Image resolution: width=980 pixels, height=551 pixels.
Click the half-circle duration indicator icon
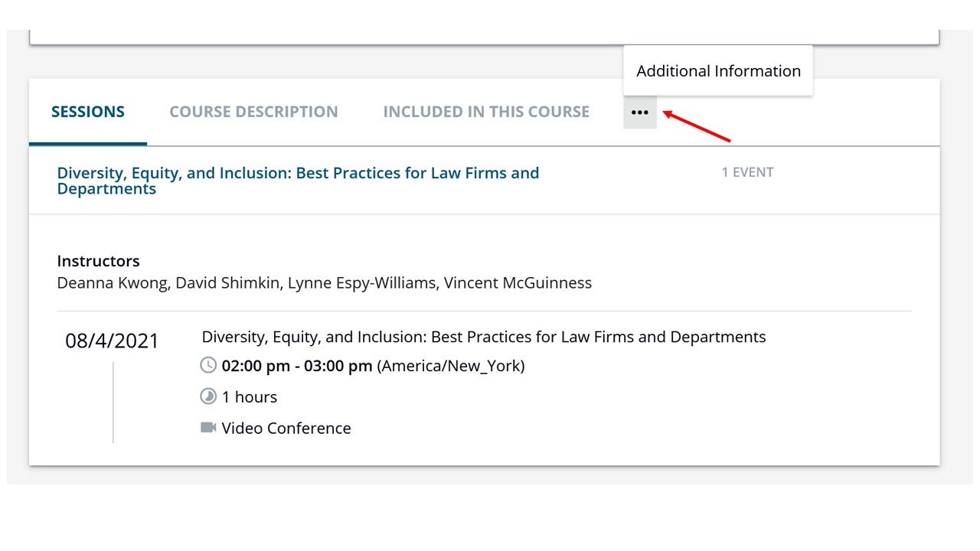207,396
